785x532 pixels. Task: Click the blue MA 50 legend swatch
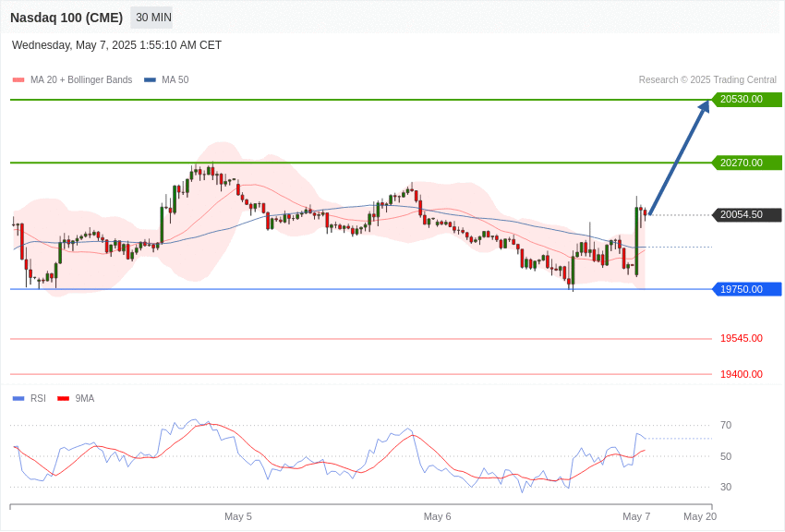[x=150, y=80]
